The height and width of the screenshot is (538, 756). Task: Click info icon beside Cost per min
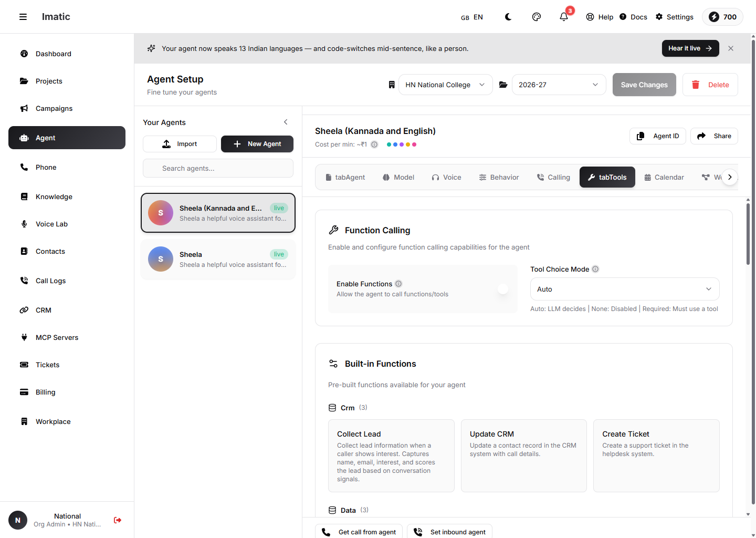pos(374,144)
